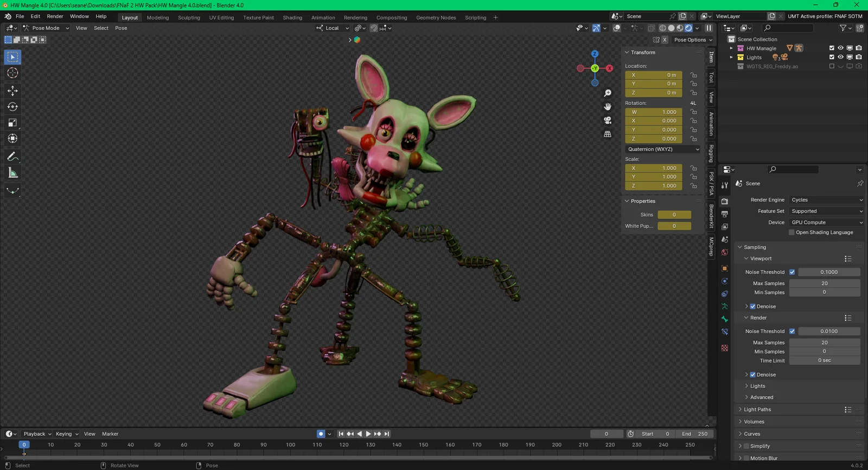Open the File menu
Image resolution: width=868 pixels, height=470 pixels.
pyautogui.click(x=20, y=16)
